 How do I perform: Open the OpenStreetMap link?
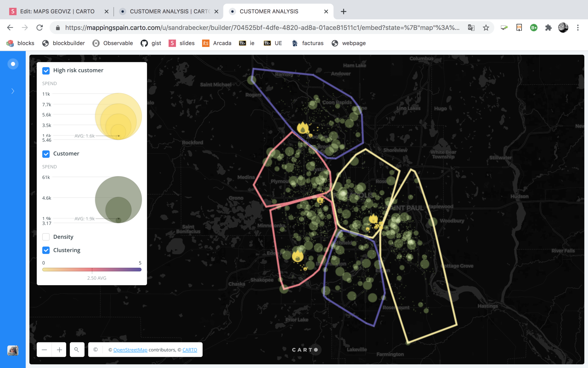click(130, 350)
